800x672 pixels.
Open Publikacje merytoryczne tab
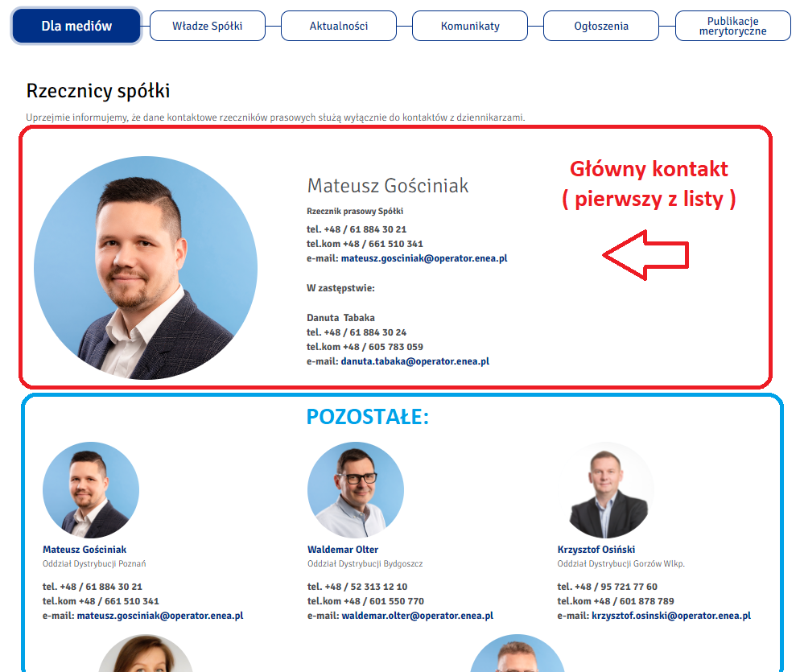coord(732,26)
